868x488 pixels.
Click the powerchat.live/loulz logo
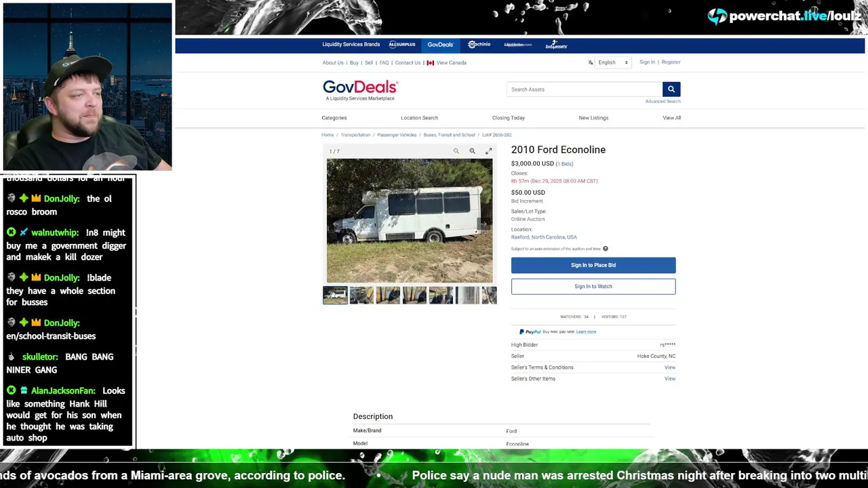pos(783,16)
